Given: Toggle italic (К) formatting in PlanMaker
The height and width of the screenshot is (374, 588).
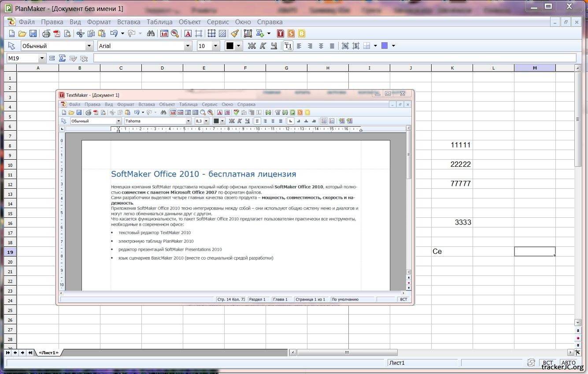Looking at the screenshot, I should pos(263,46).
